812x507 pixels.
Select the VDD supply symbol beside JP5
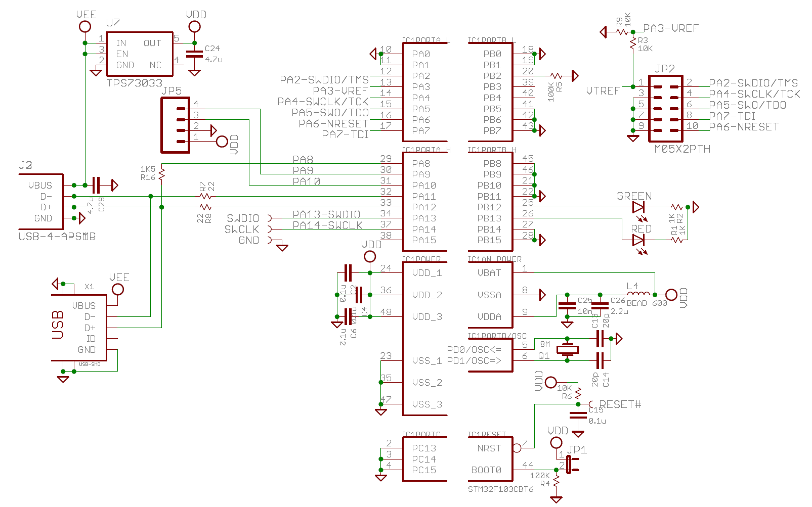pyautogui.click(x=222, y=142)
